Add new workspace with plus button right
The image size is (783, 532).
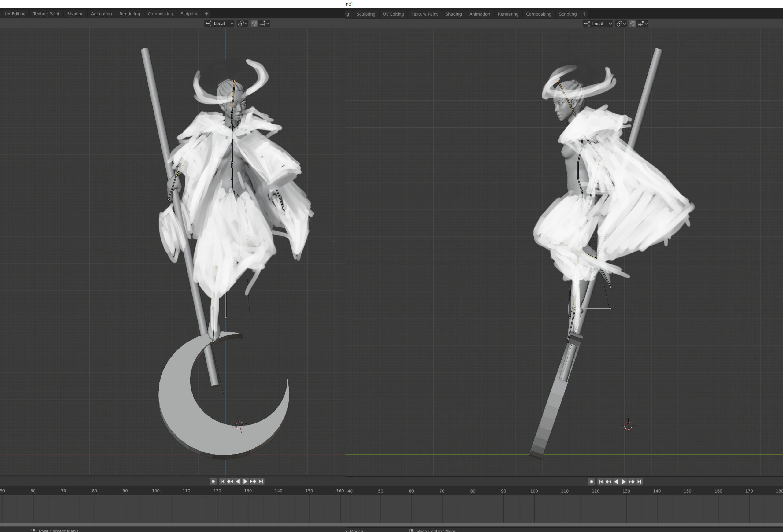584,14
